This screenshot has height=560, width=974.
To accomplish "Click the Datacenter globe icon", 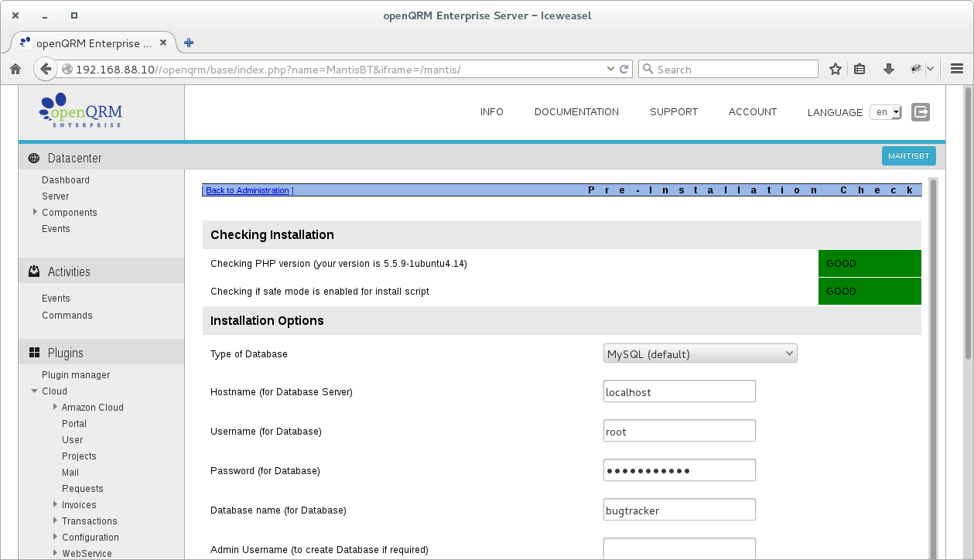I will click(x=34, y=158).
